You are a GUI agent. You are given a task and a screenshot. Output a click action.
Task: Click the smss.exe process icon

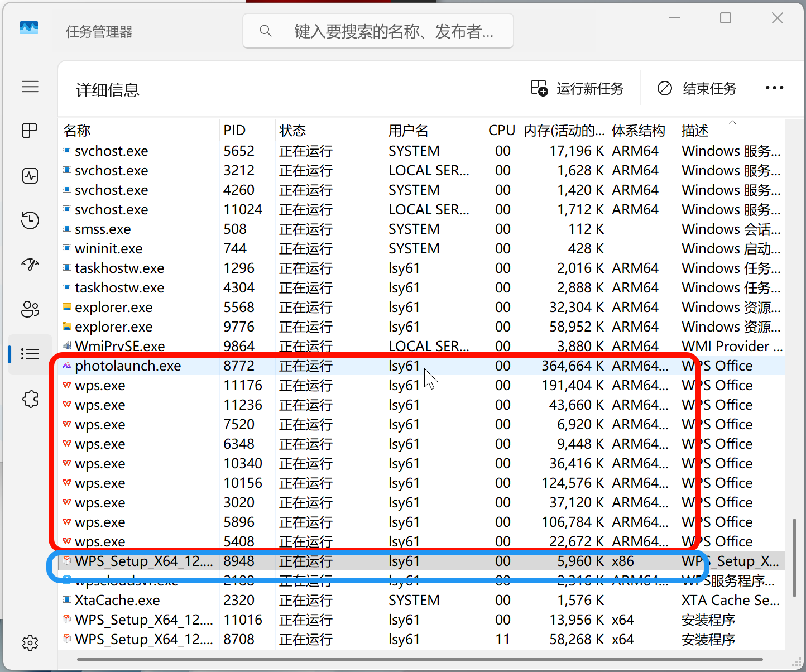pyautogui.click(x=67, y=229)
